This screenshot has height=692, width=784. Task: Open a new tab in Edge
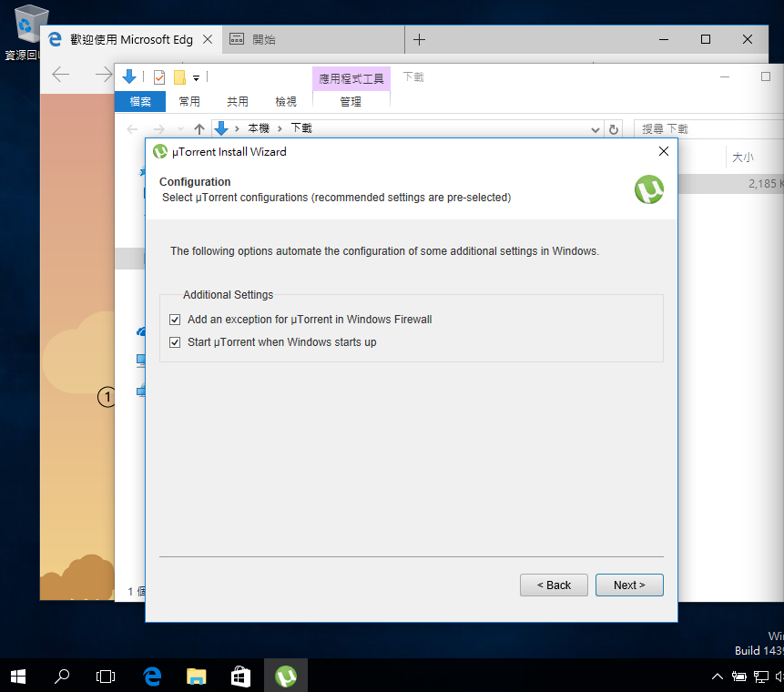pos(419,39)
